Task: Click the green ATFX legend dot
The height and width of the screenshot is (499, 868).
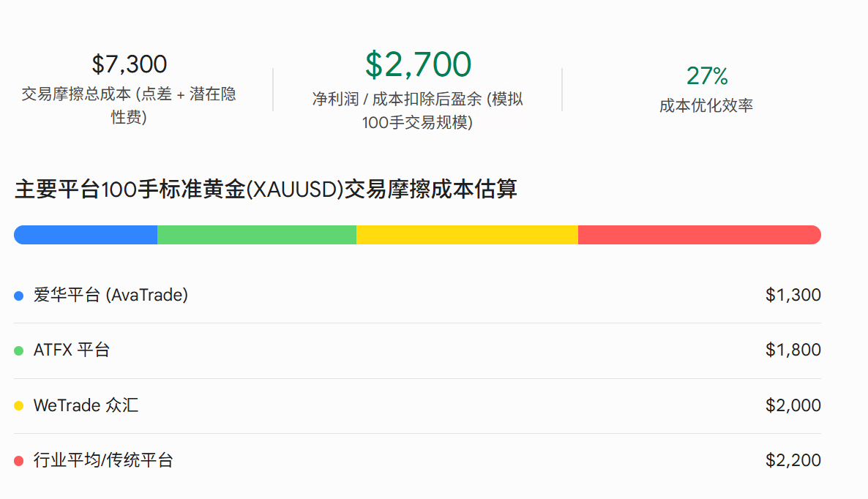Action: (x=19, y=350)
